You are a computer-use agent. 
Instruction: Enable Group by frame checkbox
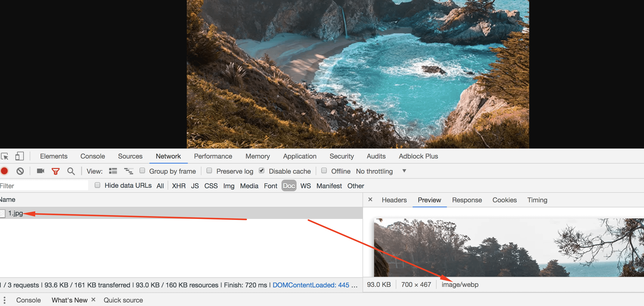pos(142,171)
